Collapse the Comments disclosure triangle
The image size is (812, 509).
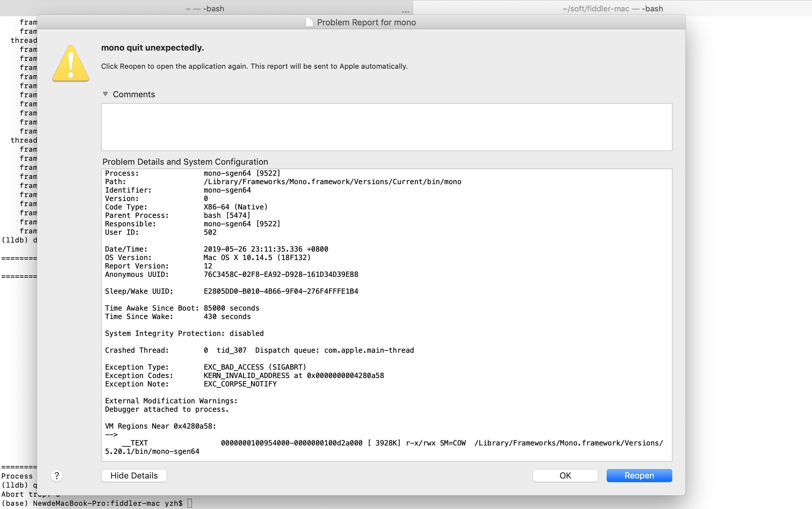click(x=105, y=94)
